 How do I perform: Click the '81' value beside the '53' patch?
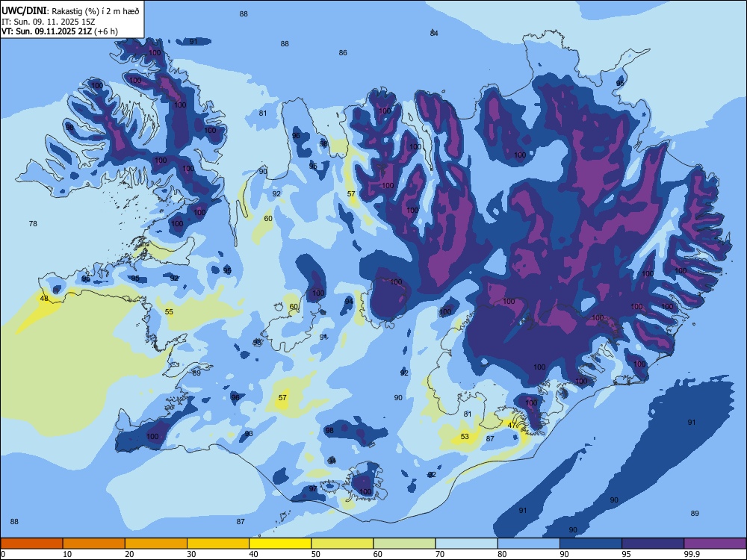pyautogui.click(x=468, y=414)
